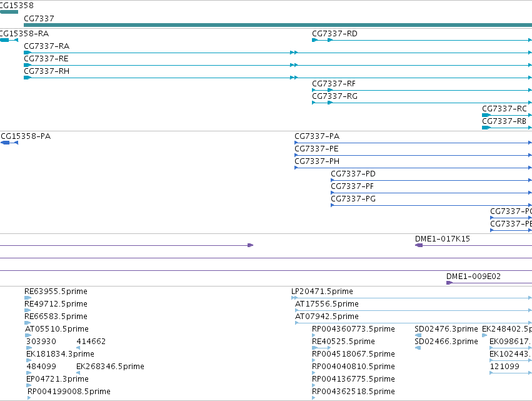Select the 414662 feature label

[91, 342]
